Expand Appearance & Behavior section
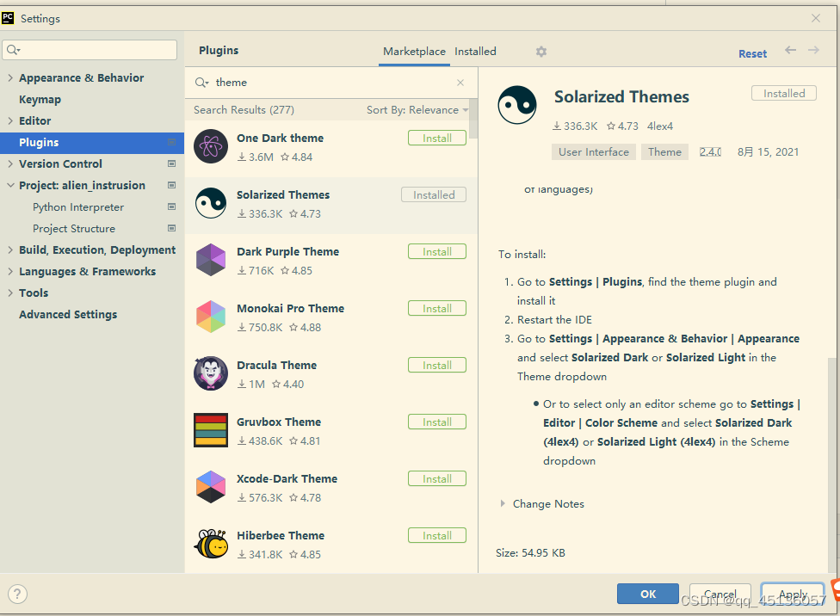840x616 pixels. click(x=10, y=77)
